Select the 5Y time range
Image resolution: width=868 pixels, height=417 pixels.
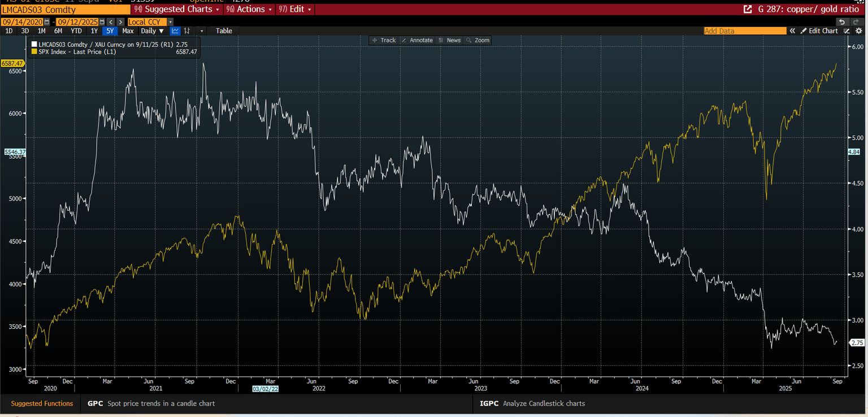click(110, 31)
